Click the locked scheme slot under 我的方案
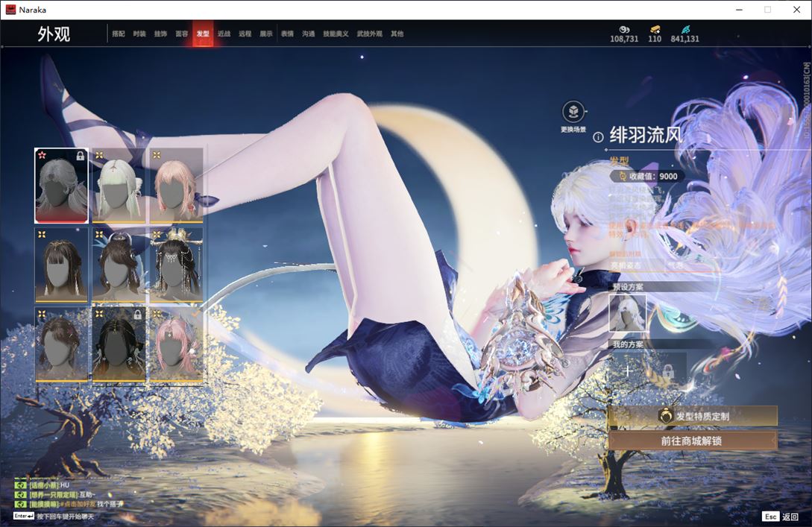812x527 pixels. [668, 371]
